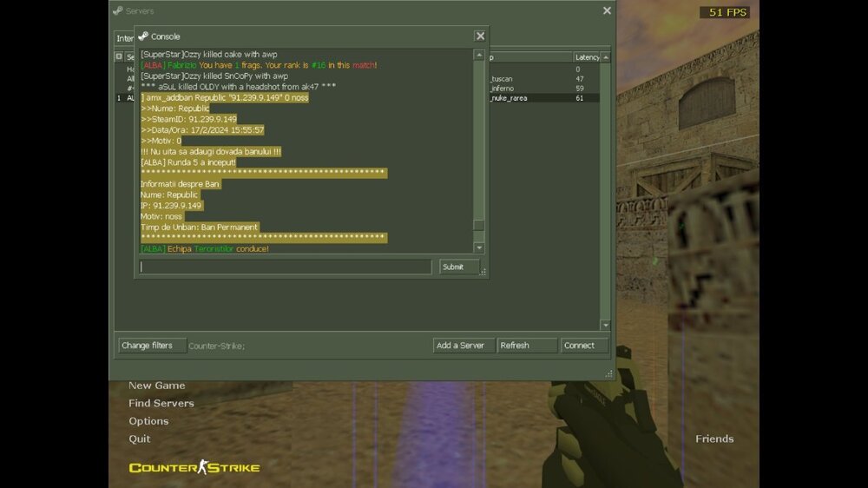
Task: Open the Internet servers tab
Action: click(124, 38)
